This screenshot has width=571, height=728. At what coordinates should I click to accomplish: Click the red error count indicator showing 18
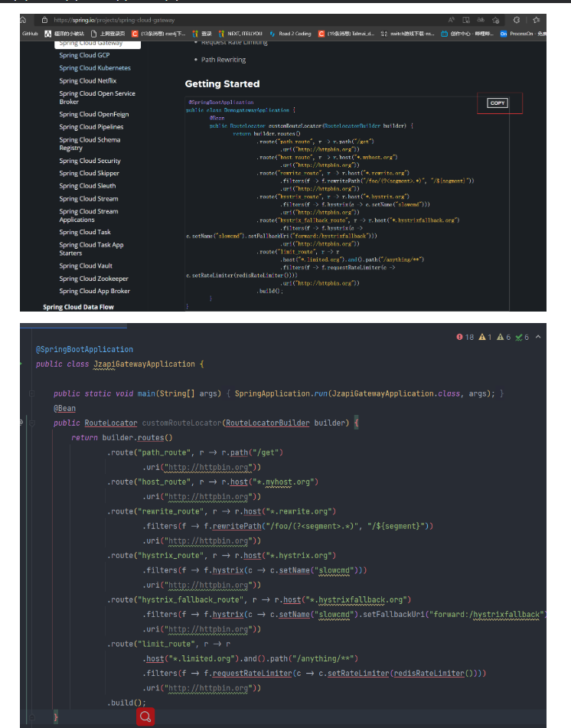click(465, 337)
